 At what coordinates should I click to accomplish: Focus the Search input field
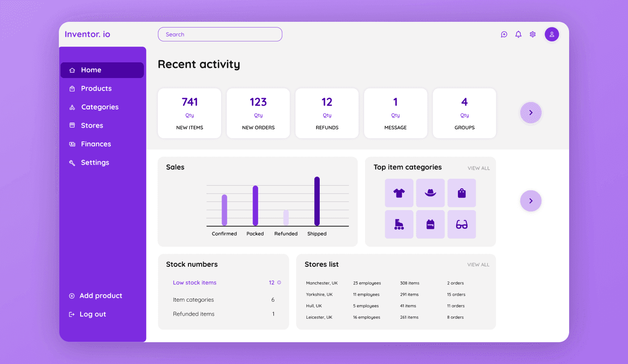coord(220,34)
